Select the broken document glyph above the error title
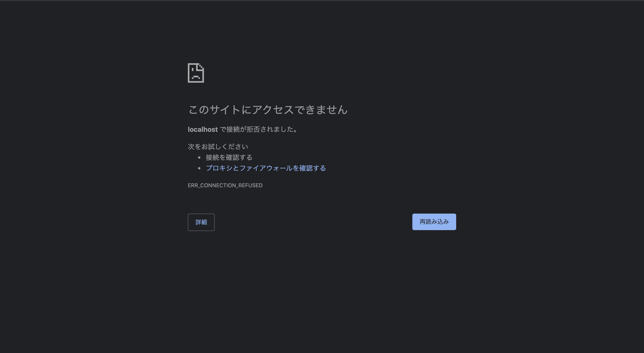644x353 pixels. [x=196, y=74]
